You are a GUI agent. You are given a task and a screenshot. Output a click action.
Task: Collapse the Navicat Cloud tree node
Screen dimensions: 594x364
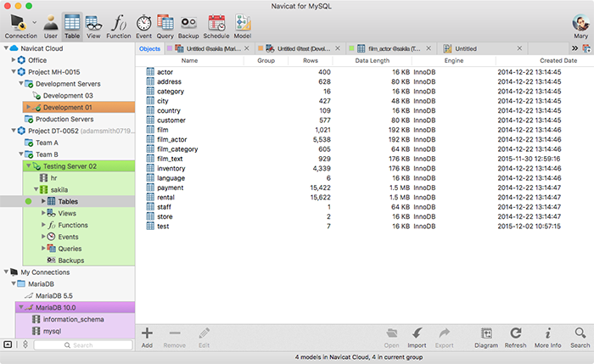tap(6, 48)
